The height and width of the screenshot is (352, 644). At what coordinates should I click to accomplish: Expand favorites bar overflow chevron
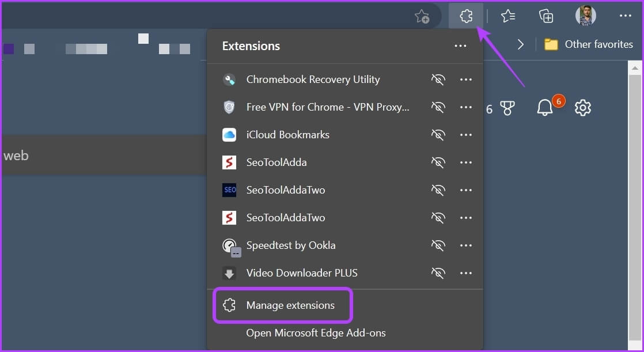tap(520, 44)
